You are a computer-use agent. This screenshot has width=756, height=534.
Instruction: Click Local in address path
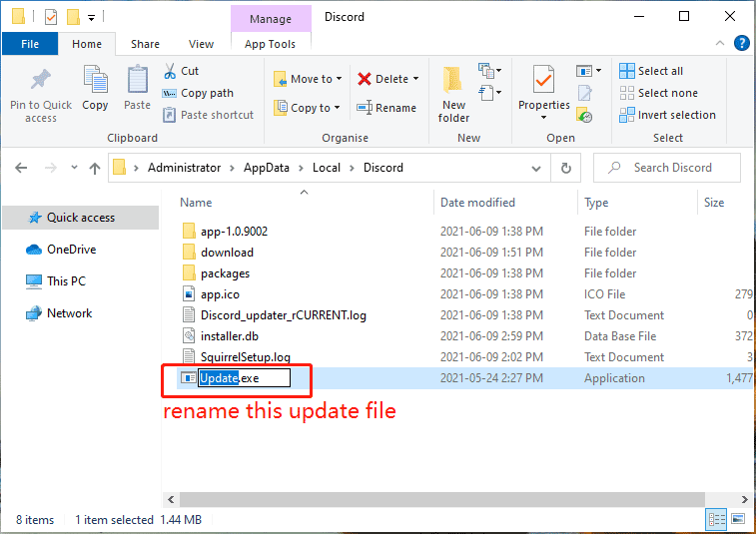click(x=327, y=168)
